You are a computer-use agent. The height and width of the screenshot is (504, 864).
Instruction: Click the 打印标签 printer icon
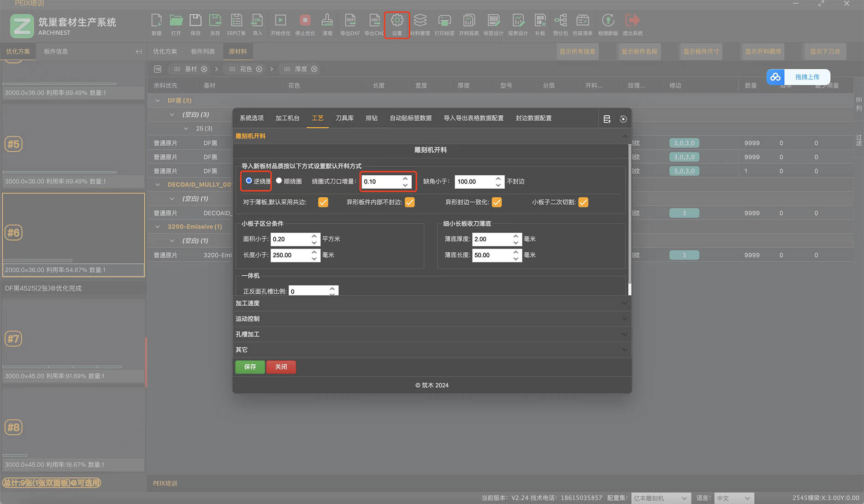coord(444,21)
